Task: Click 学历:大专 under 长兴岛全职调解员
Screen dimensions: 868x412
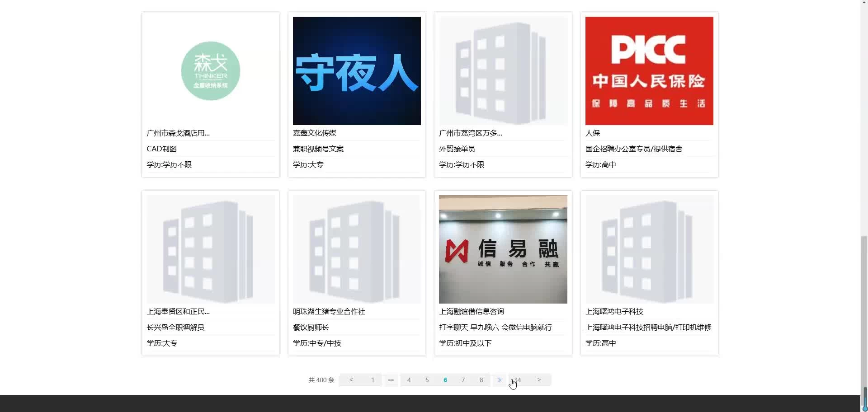Action: [x=162, y=343]
